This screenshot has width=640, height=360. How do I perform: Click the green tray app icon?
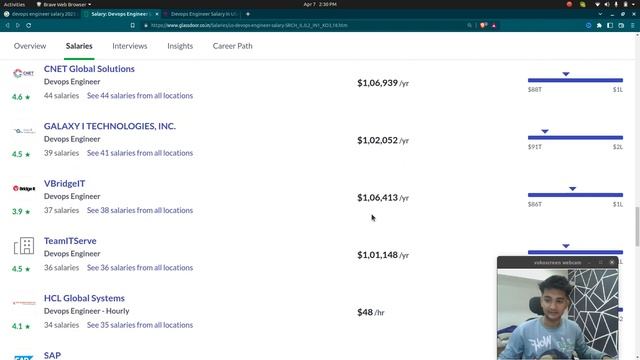coord(582,4)
